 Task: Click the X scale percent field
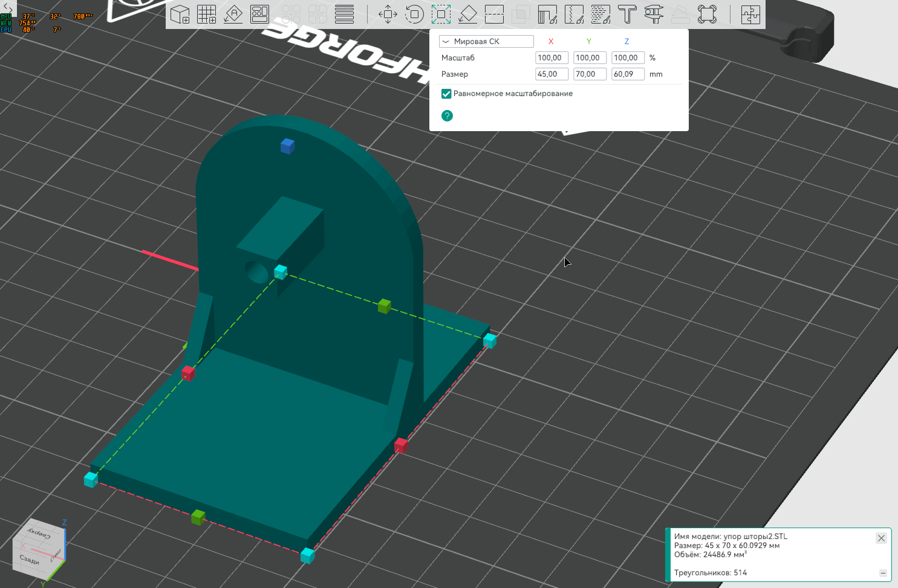[551, 58]
